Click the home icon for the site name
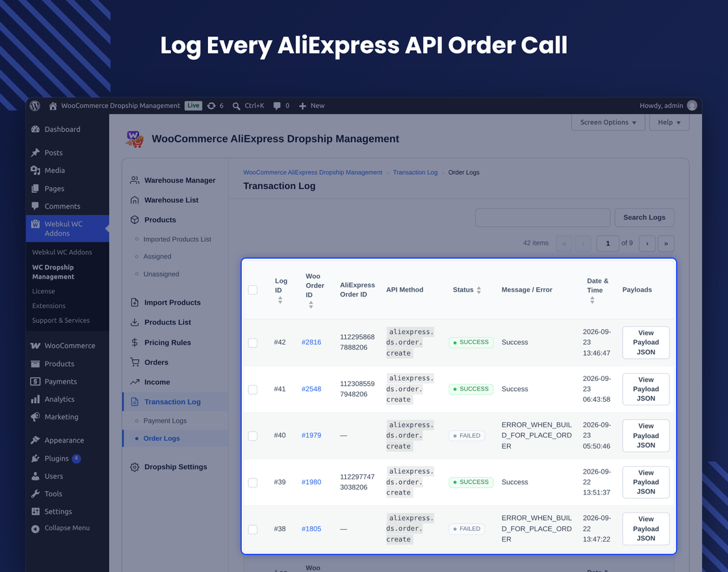The width and height of the screenshot is (728, 572). click(x=53, y=106)
